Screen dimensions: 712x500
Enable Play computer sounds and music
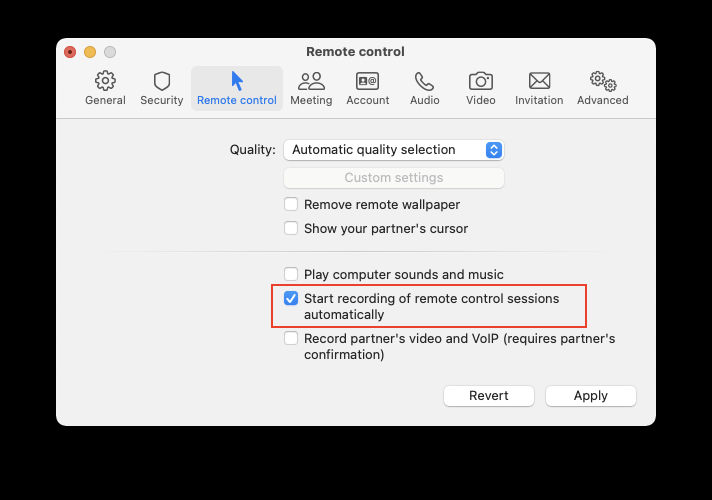[x=291, y=274]
